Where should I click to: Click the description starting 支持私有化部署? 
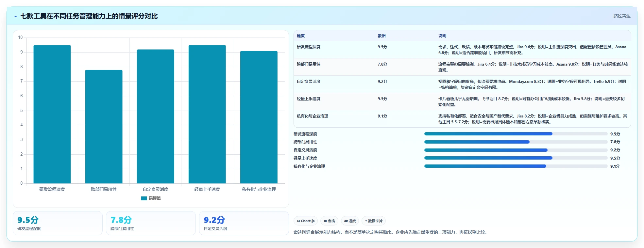[533, 119]
